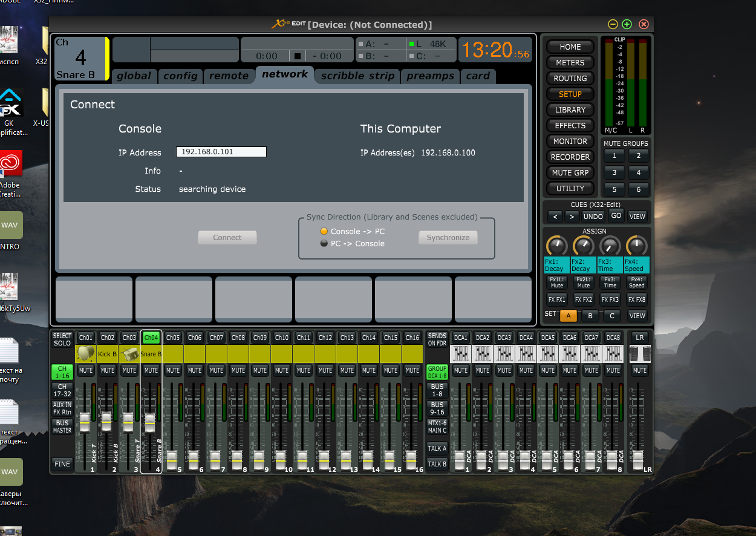Open the MUTE GRP view
This screenshot has width=756, height=536.
[x=570, y=172]
